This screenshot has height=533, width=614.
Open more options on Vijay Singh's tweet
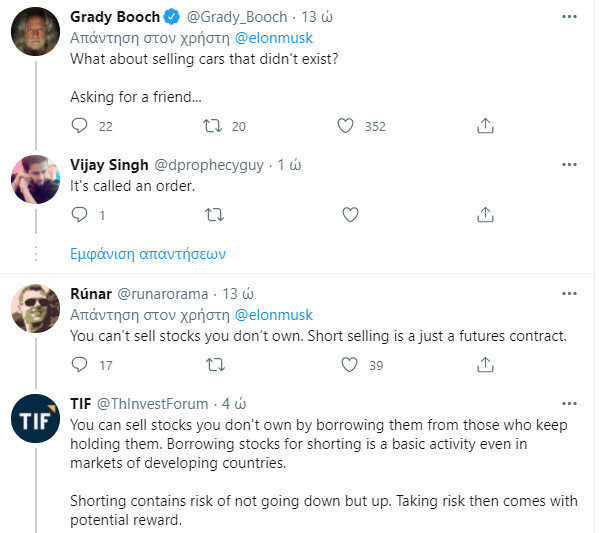pyautogui.click(x=568, y=164)
